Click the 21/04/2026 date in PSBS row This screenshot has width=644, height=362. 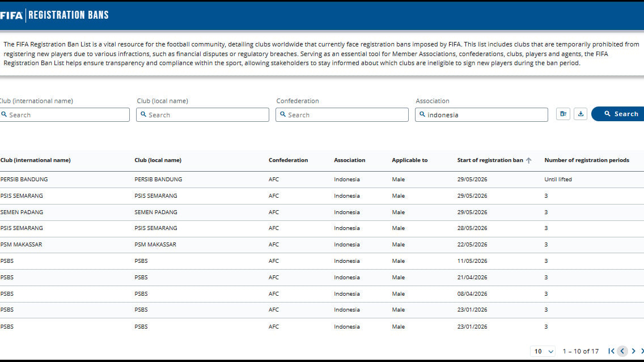point(472,277)
